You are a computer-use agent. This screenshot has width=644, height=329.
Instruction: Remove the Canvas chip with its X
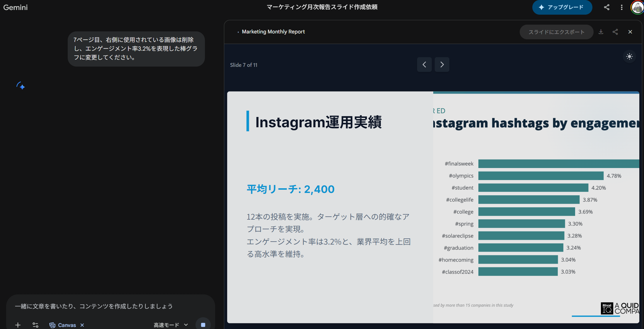pyautogui.click(x=82, y=325)
